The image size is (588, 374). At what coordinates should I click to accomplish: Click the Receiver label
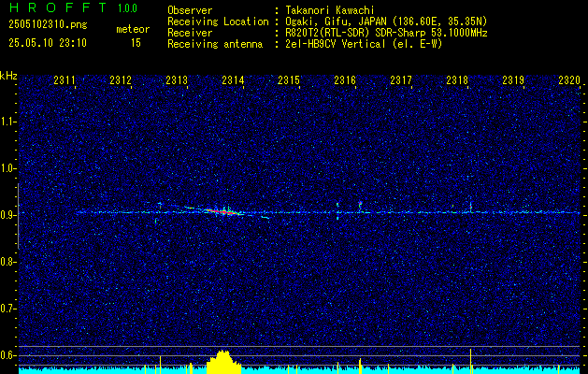coord(190,33)
